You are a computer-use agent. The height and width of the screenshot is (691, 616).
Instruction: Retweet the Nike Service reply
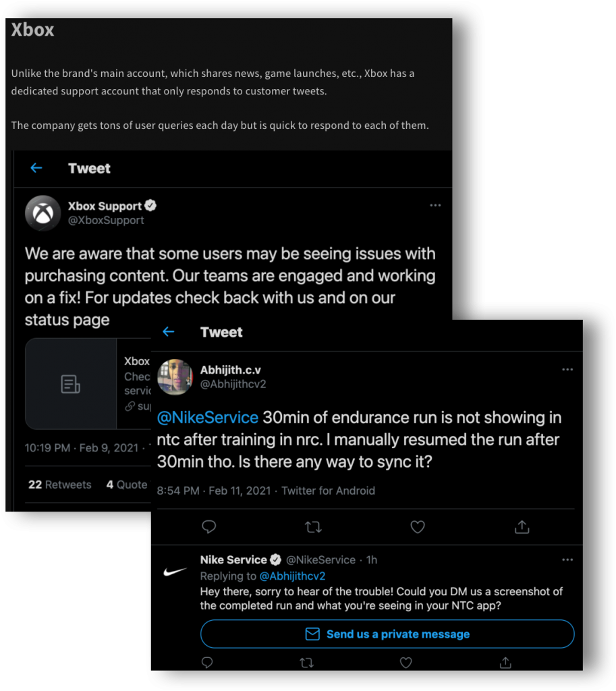(x=306, y=663)
